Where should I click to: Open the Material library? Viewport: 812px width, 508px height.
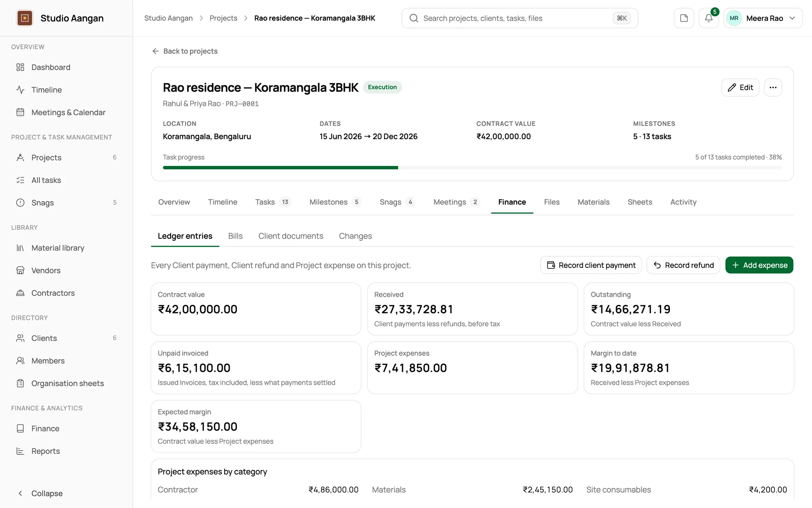pos(66,248)
